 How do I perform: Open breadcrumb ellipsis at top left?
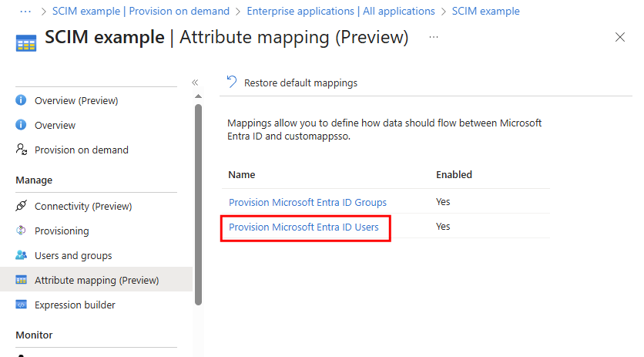point(25,12)
